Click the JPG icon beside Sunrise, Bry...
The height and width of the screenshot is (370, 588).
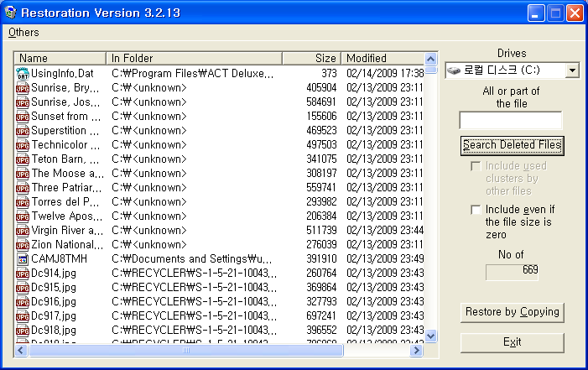pyautogui.click(x=23, y=88)
